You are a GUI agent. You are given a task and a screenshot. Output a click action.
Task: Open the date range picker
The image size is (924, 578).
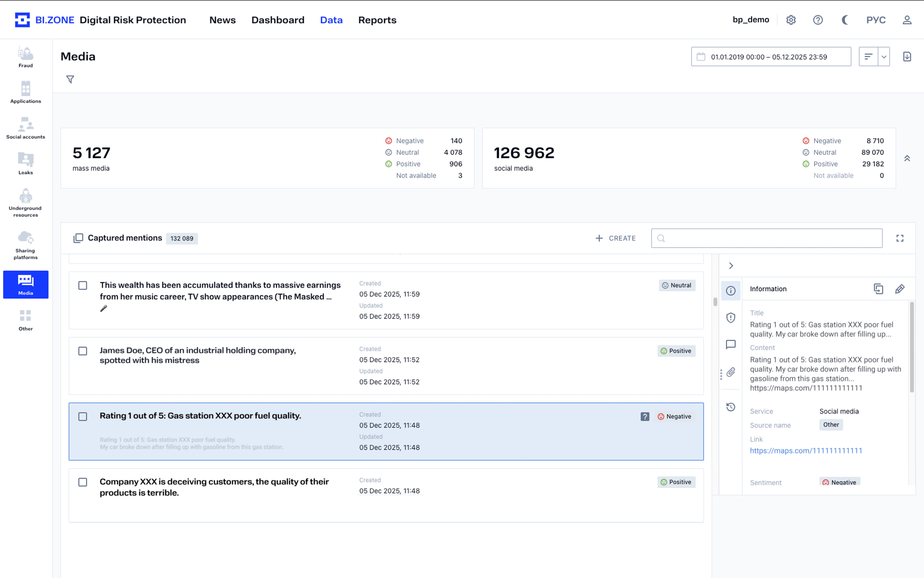coord(771,57)
